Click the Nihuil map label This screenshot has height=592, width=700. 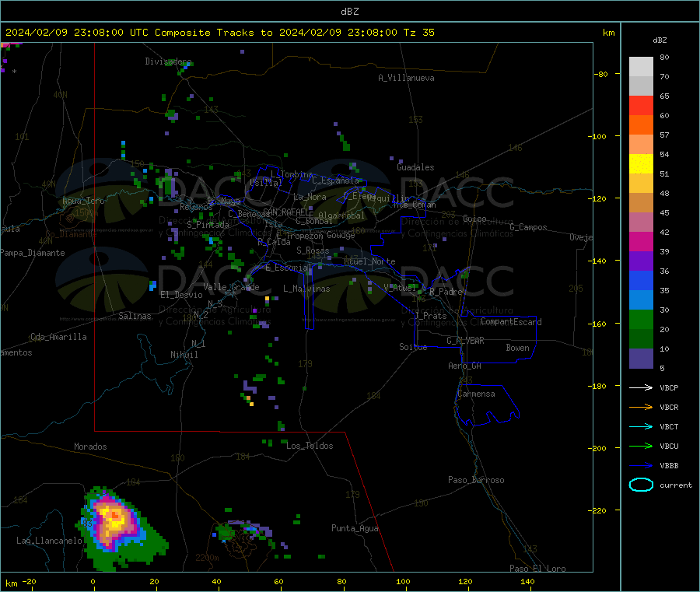pyautogui.click(x=184, y=355)
